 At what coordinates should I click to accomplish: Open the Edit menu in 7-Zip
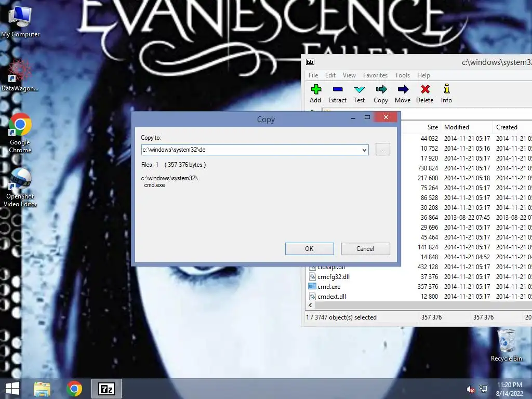tap(330, 75)
